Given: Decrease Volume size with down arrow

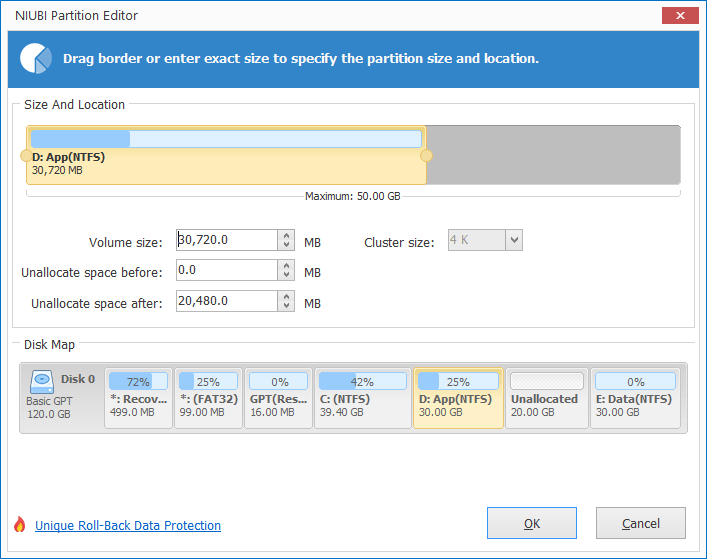Looking at the screenshot, I should (286, 245).
